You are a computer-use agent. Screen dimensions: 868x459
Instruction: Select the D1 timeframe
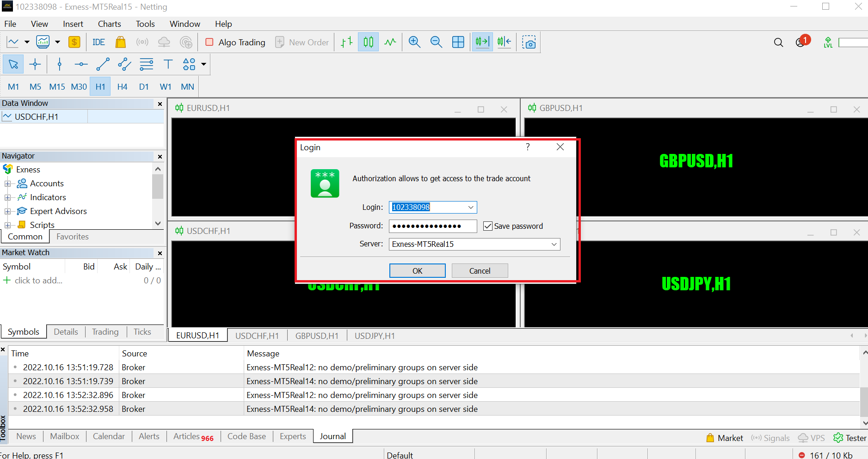[144, 86]
